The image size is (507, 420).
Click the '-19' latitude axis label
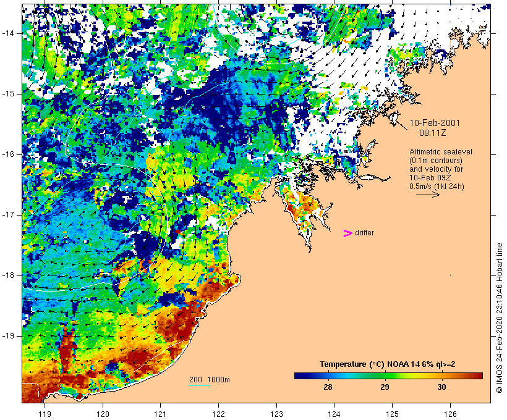click(x=8, y=336)
